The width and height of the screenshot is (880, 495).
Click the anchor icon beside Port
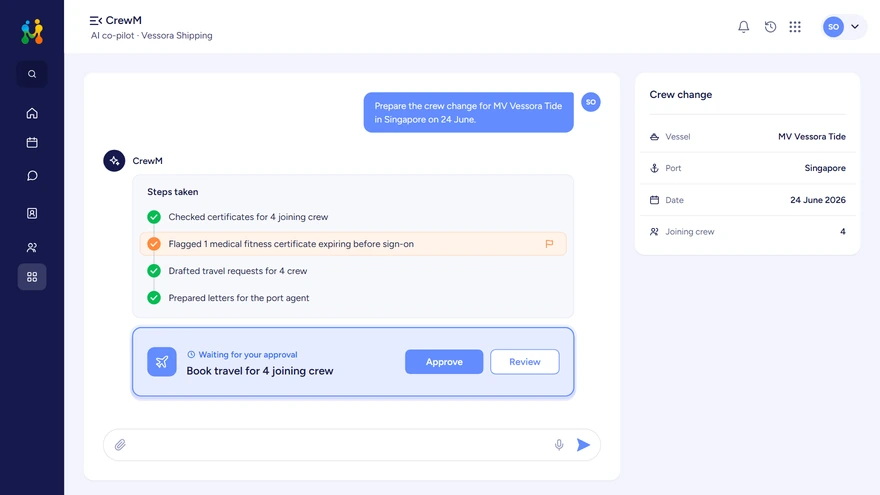click(x=654, y=168)
